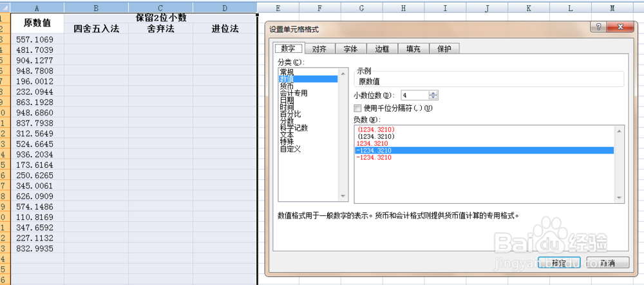Click cell containing 557.1069
Viewport: 644px width, 285px height.
pyautogui.click(x=37, y=39)
